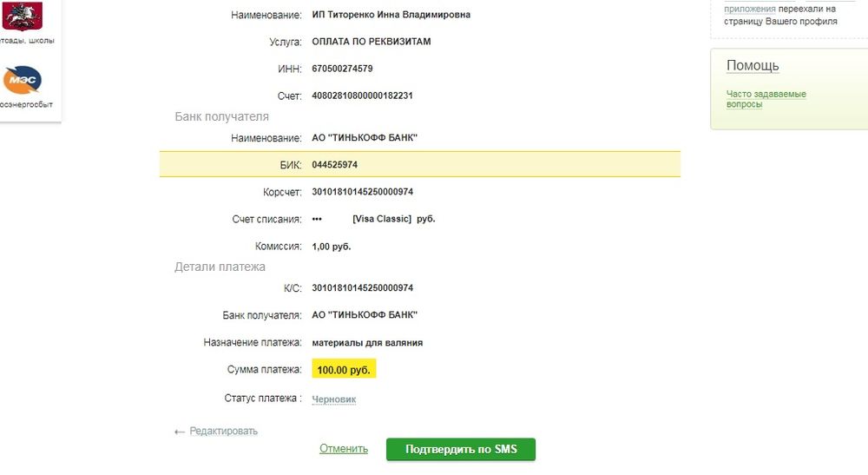
Task: Click the highlighted 100.00 руб. payment amount
Action: tap(344, 370)
